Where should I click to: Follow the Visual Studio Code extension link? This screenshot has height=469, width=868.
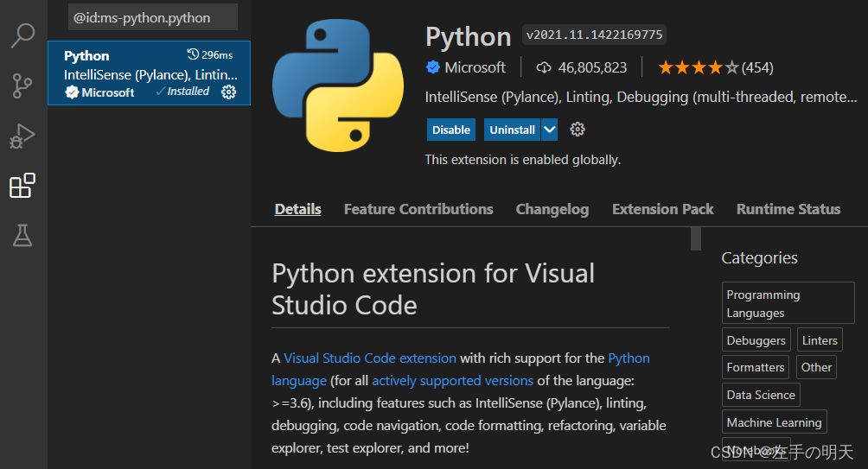(370, 358)
